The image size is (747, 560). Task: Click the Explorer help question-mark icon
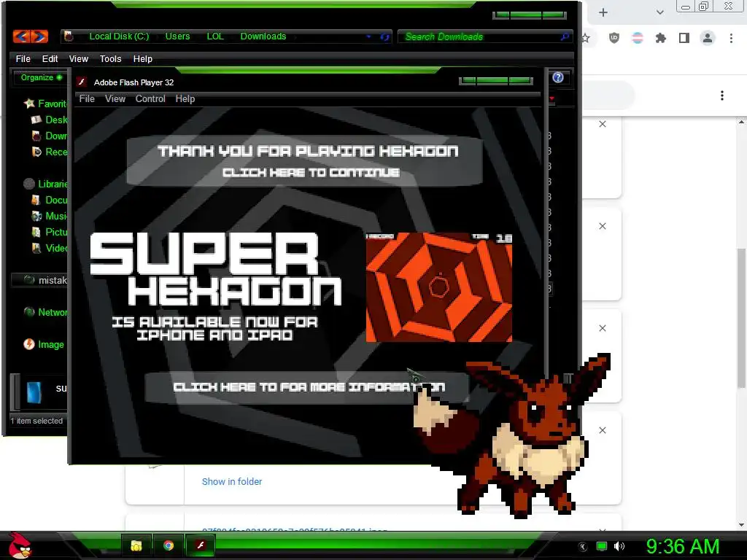pyautogui.click(x=558, y=77)
